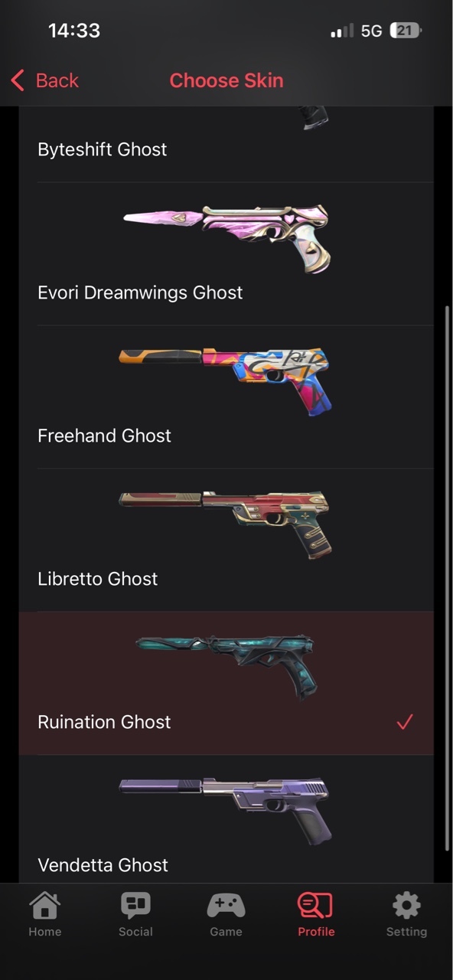453x980 pixels.
Task: Open the Profile search icon
Action: tap(315, 906)
